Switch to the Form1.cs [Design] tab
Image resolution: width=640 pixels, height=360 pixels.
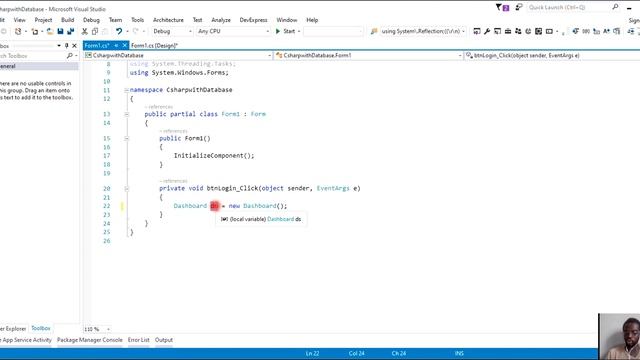click(154, 45)
